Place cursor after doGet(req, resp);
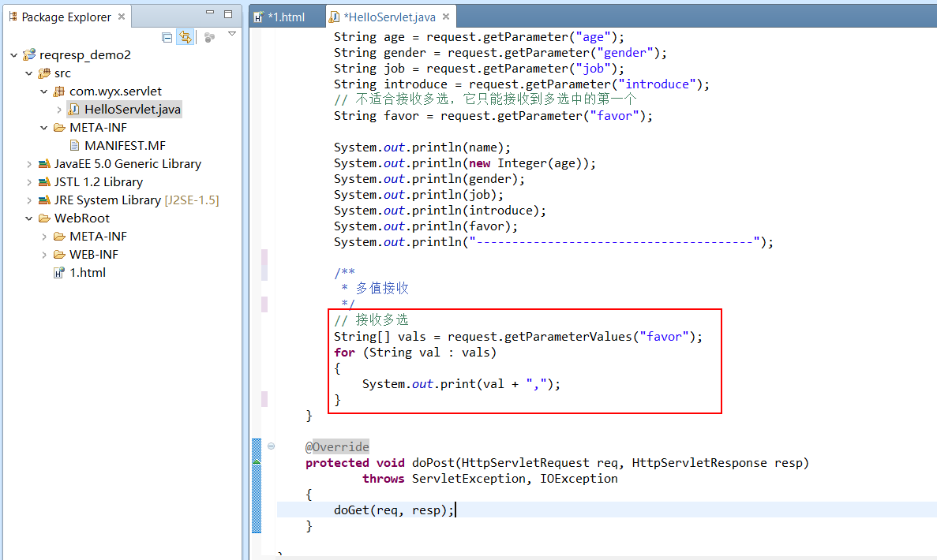This screenshot has height=560, width=937. click(455, 510)
